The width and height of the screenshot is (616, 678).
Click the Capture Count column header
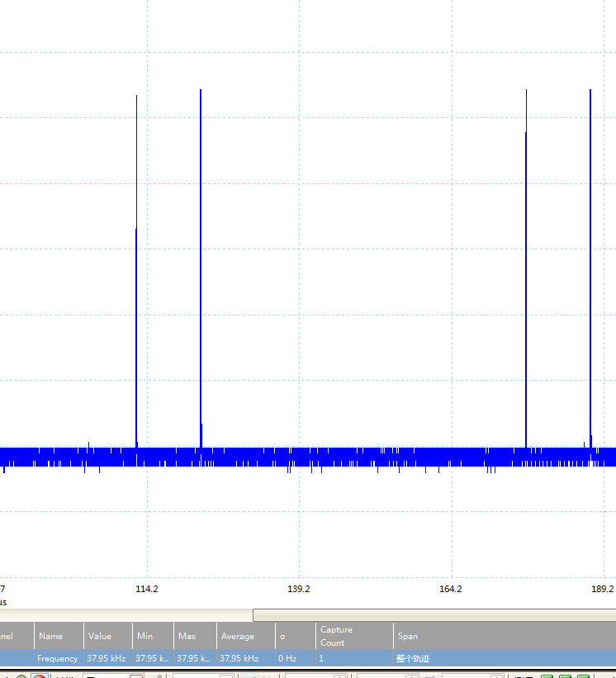coord(354,636)
